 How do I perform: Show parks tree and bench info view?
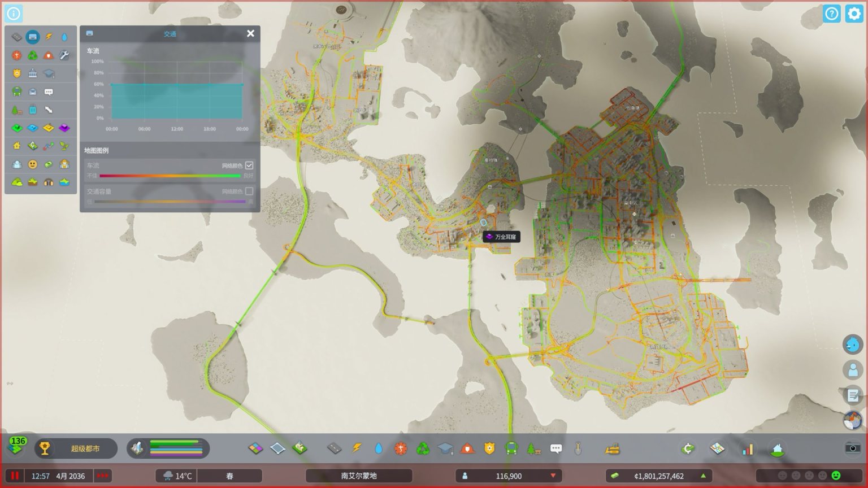click(x=17, y=110)
